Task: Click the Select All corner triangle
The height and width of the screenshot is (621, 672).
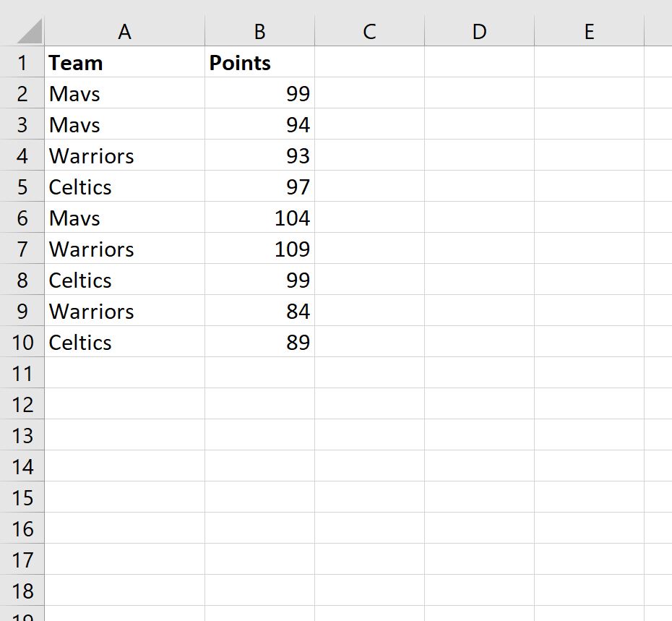Action: tap(30, 31)
